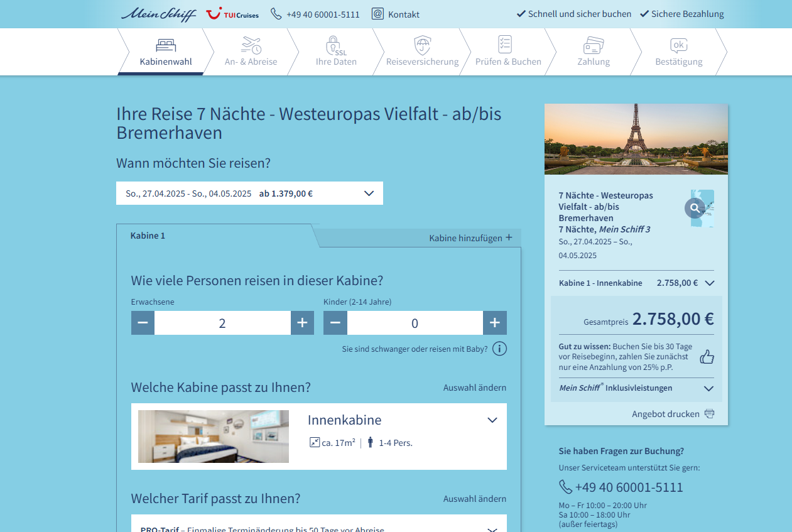Image resolution: width=792 pixels, height=532 pixels.
Task: Click the Innenkabine cabin photo
Action: pyautogui.click(x=213, y=436)
